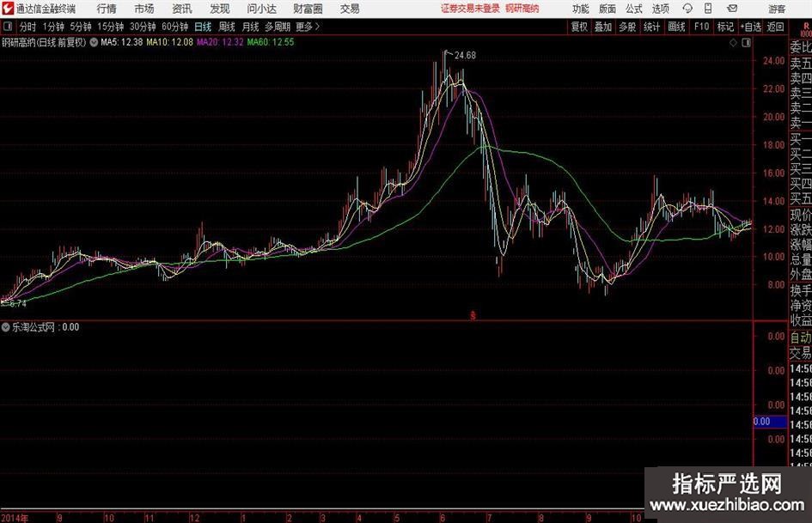Image resolution: width=812 pixels, height=523 pixels.
Task: Expand the 乐淘公式网 sub-indicator dropdown arrow
Action: point(6,326)
